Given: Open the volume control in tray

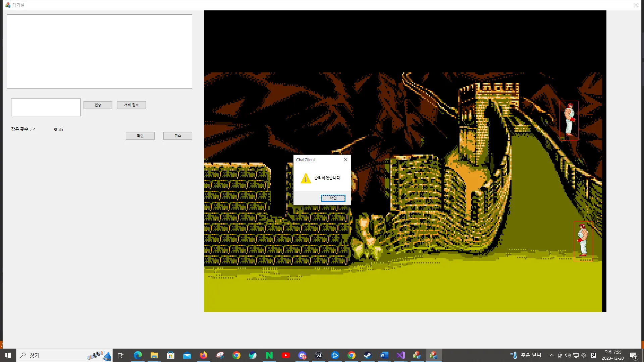Looking at the screenshot, I should [x=568, y=355].
